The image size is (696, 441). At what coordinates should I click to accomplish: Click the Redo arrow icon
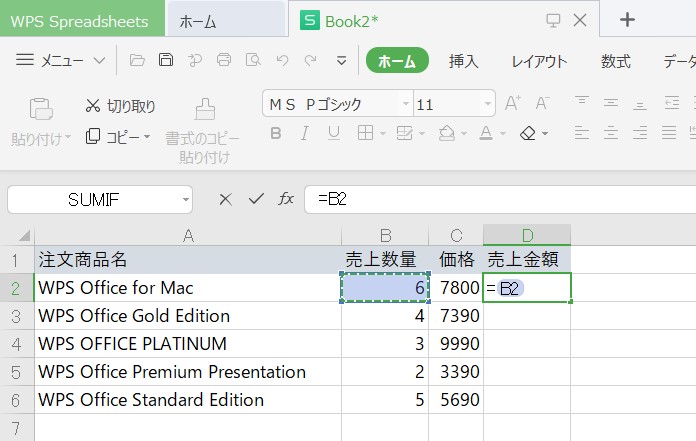[x=311, y=60]
